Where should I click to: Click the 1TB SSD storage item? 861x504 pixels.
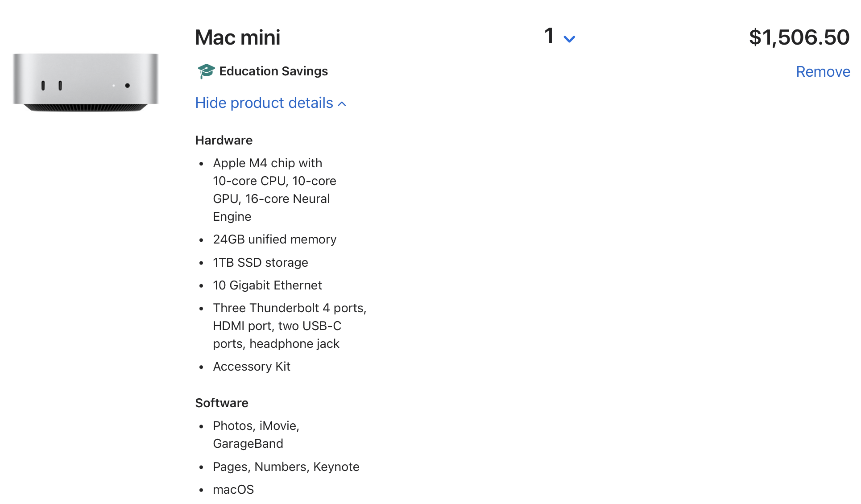(x=261, y=263)
